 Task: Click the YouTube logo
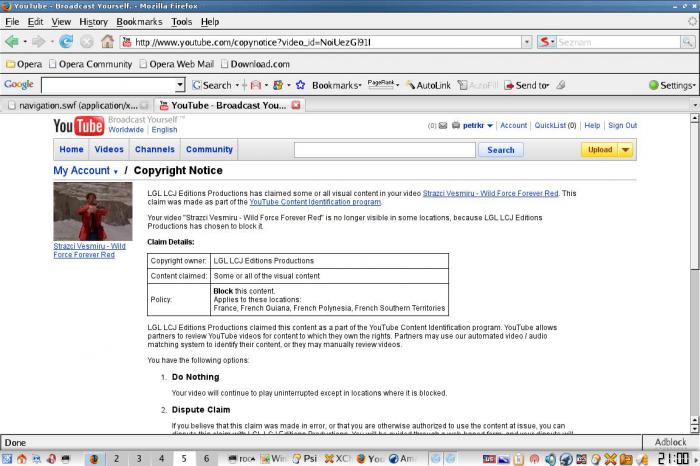pyautogui.click(x=79, y=126)
